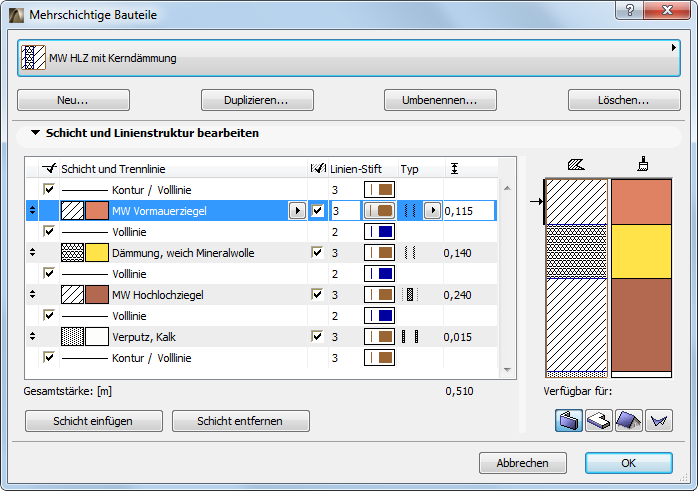Click scroll down arrow of layer list
The height and width of the screenshot is (491, 698).
[x=507, y=370]
